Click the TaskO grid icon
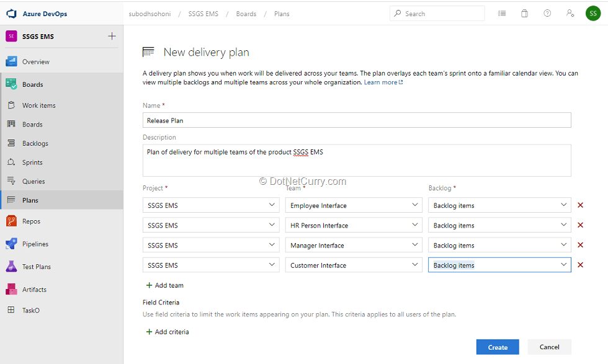This screenshot has width=608, height=364. click(x=11, y=309)
